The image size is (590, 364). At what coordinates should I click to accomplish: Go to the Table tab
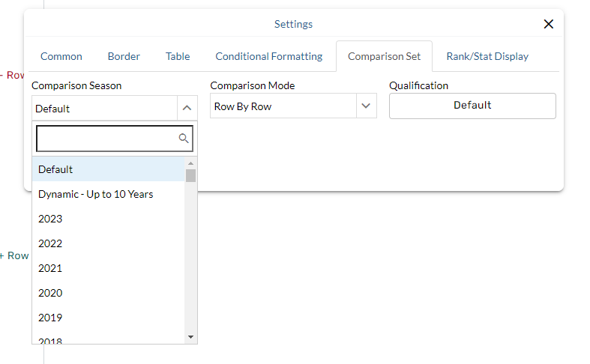(178, 56)
